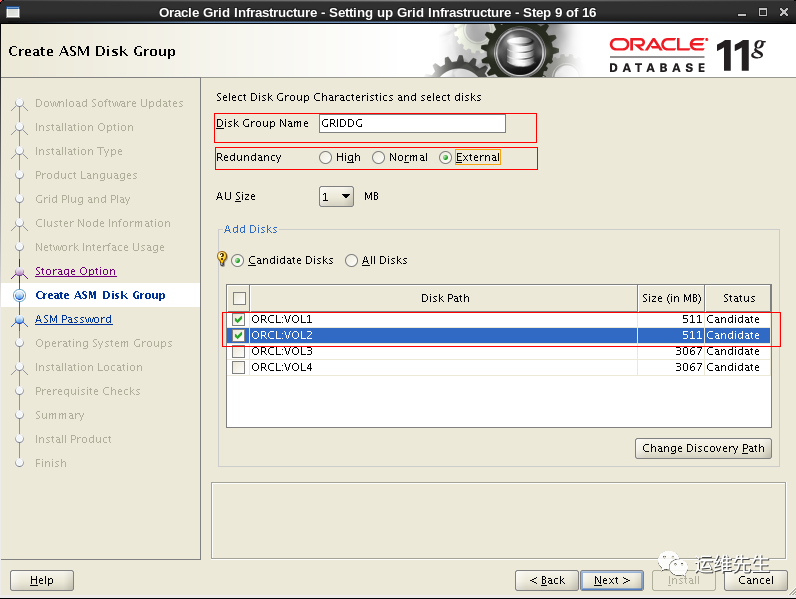This screenshot has width=796, height=599.
Task: Open the window menu icon in title bar
Action: [13, 12]
